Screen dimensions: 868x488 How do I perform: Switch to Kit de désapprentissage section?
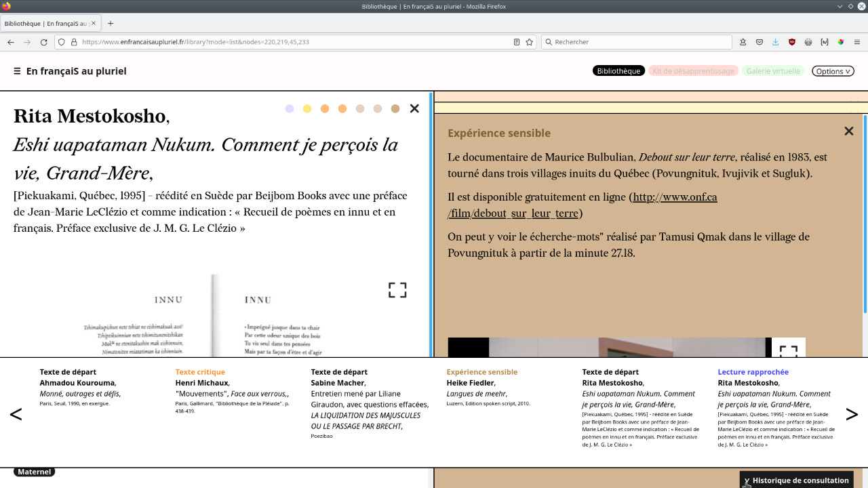click(693, 71)
